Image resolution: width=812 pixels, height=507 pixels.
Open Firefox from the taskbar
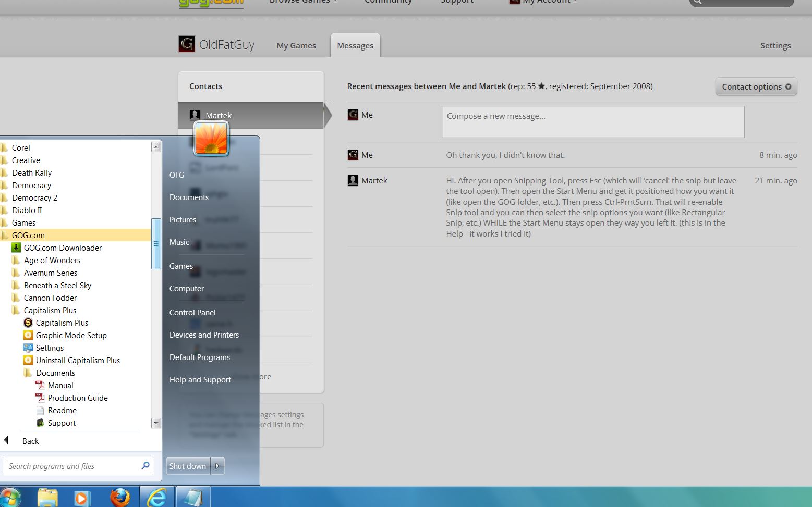coord(119,497)
